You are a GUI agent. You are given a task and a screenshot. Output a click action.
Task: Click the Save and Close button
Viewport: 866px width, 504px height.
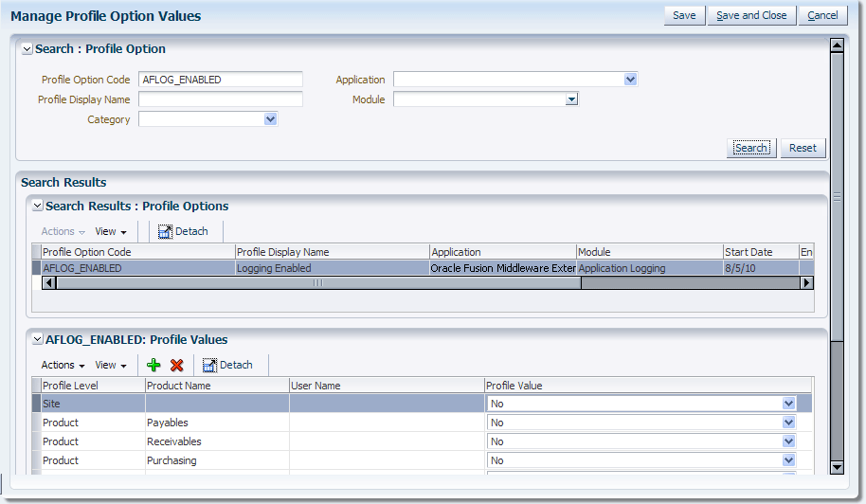coord(751,15)
